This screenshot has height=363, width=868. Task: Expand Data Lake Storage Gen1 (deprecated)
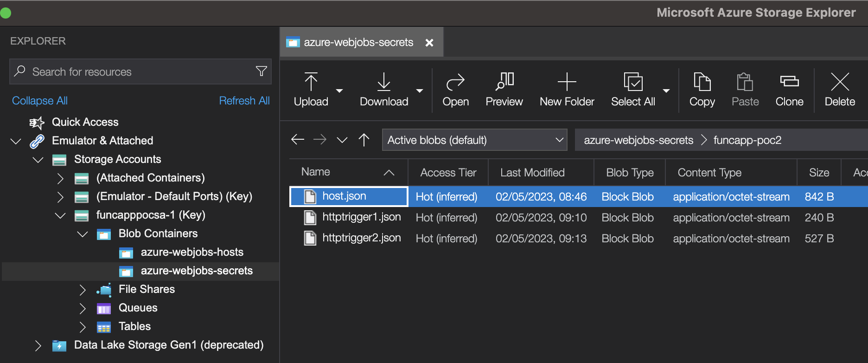(38, 345)
